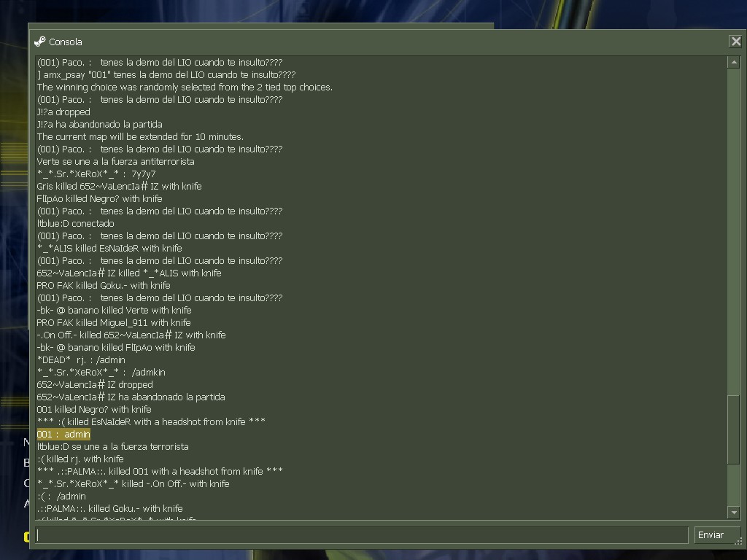Image resolution: width=747 pixels, height=560 pixels.
Task: Click "current map will be extended" line
Action: click(140, 136)
